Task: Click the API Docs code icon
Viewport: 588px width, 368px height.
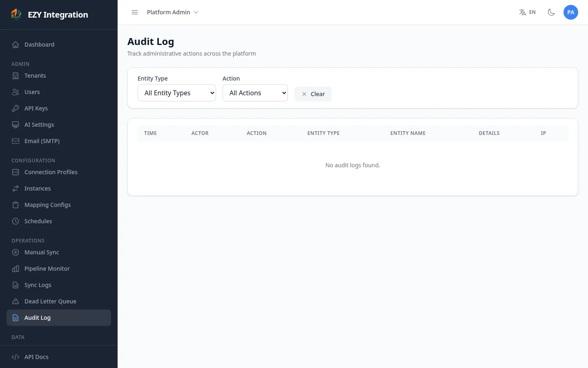Action: [x=16, y=357]
